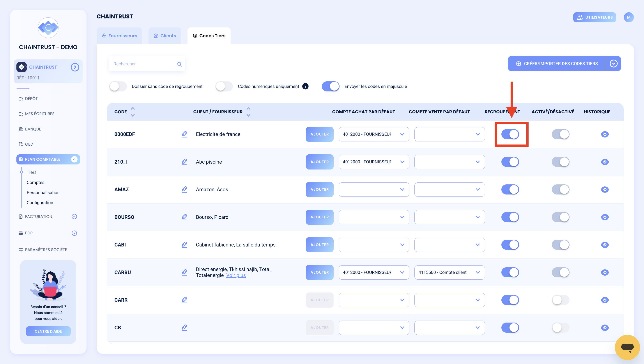View history for CARR row
The image size is (644, 364).
click(605, 300)
